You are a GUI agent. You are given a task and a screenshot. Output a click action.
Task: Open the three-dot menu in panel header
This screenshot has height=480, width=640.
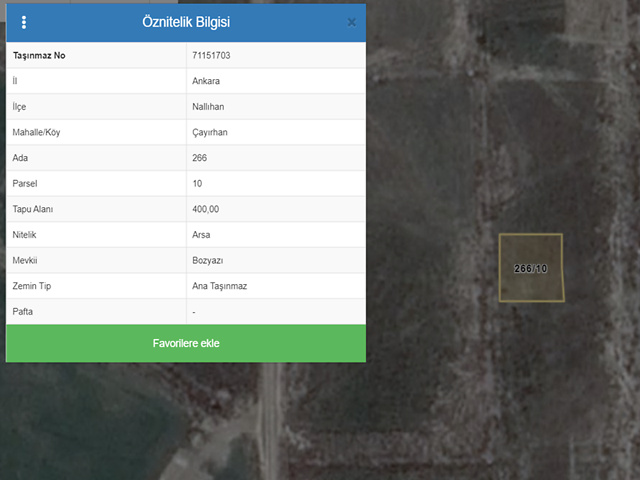tap(24, 22)
